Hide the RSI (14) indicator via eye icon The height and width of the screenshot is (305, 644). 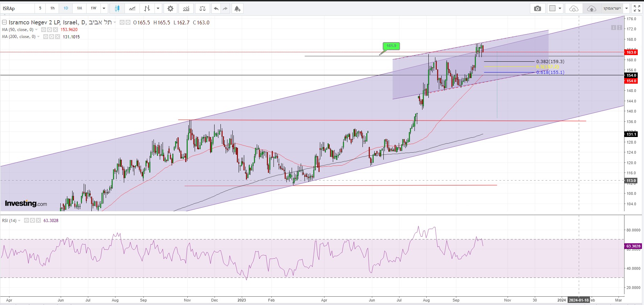pos(27,221)
